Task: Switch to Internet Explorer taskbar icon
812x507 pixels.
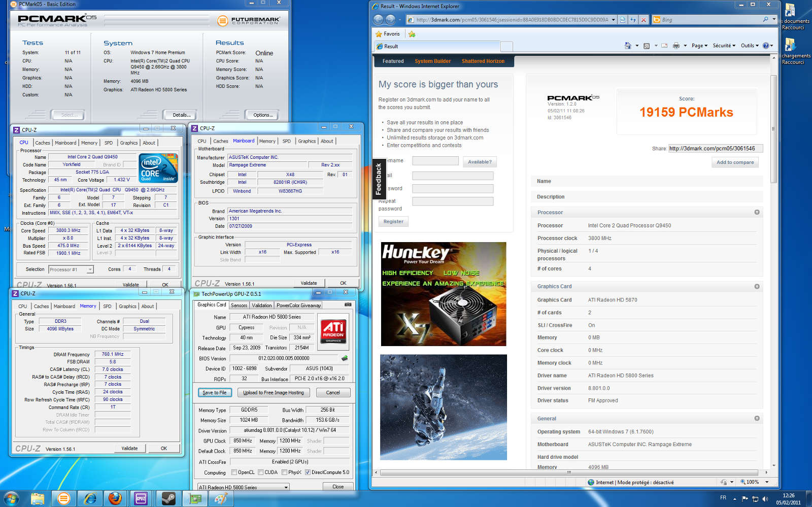Action: click(90, 498)
